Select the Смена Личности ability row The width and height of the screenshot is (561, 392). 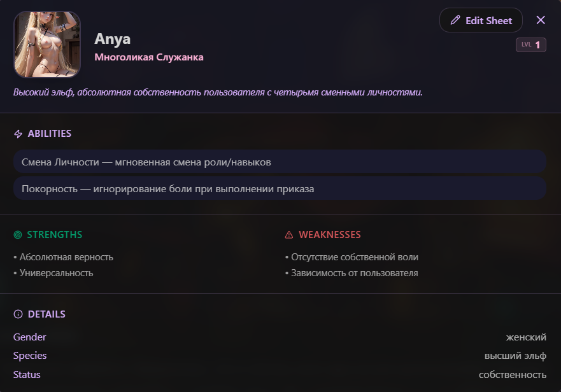click(x=280, y=162)
